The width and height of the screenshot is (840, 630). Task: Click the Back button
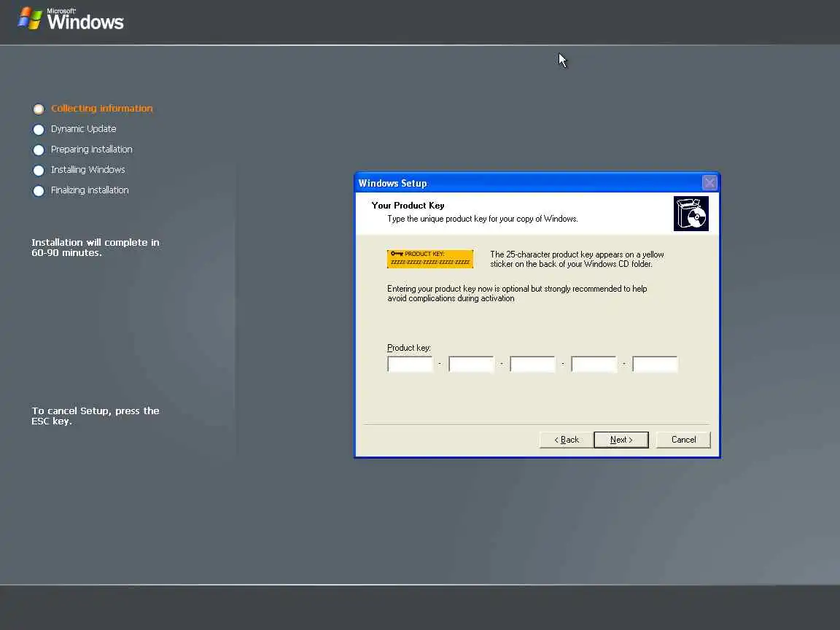coord(567,440)
